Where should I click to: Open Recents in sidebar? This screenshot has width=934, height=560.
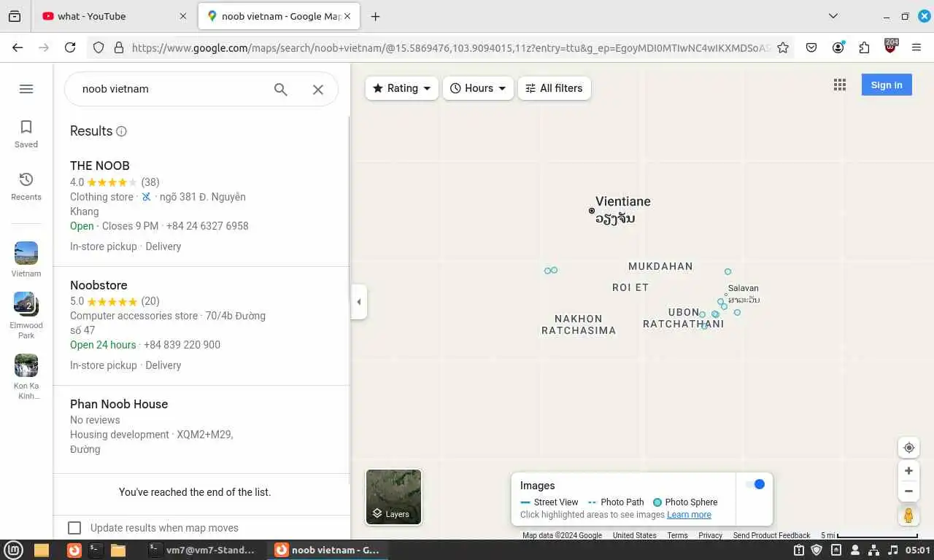(x=26, y=187)
